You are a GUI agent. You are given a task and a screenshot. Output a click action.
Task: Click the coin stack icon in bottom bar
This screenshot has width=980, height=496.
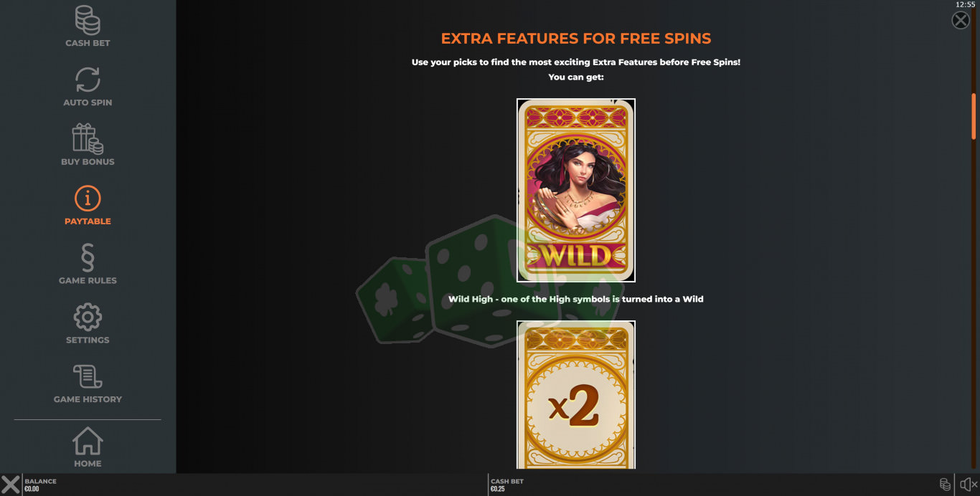point(946,485)
